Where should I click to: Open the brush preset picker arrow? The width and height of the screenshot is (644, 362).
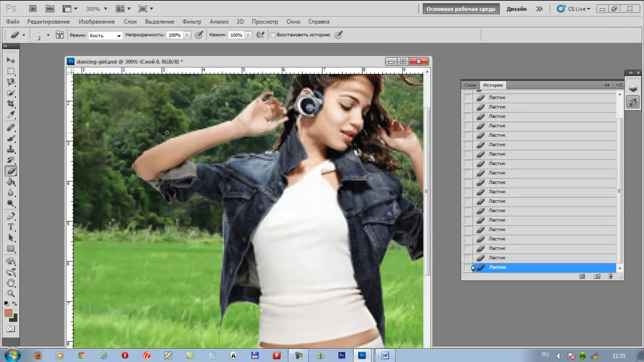[48, 35]
